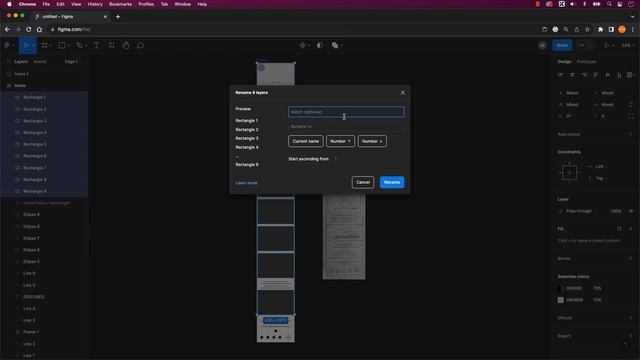Click the Create component icon

(x=302, y=45)
